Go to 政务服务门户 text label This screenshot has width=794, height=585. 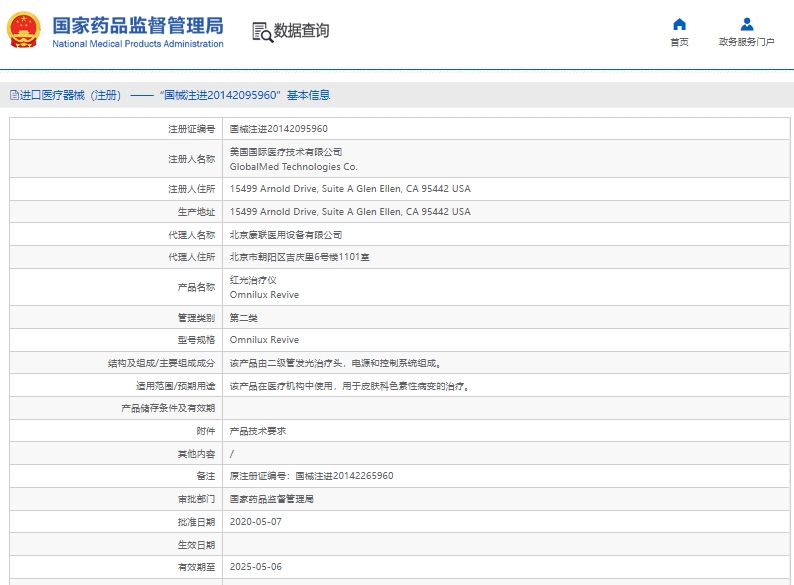click(x=746, y=42)
